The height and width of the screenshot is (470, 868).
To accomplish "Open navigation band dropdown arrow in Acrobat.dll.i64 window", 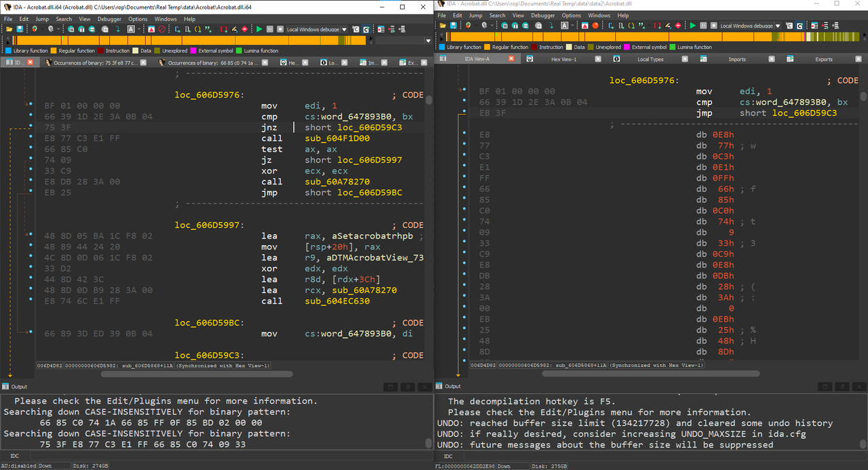I will (x=428, y=41).
